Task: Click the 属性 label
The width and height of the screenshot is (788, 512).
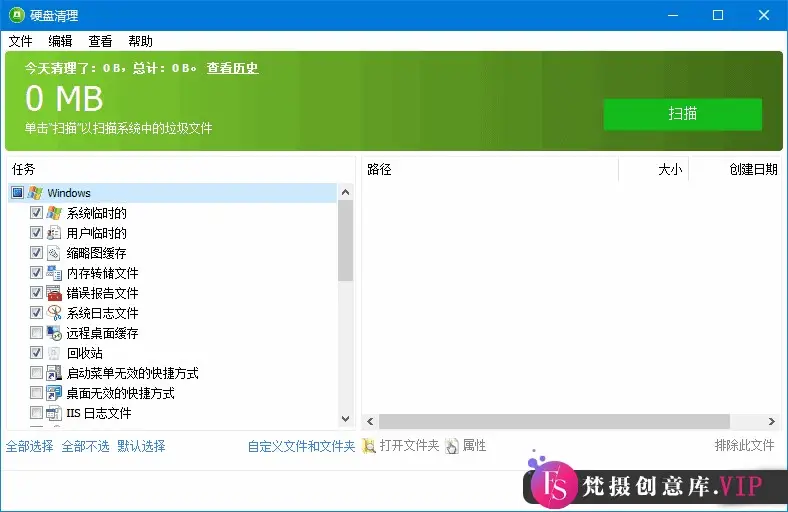Action: [x=474, y=446]
